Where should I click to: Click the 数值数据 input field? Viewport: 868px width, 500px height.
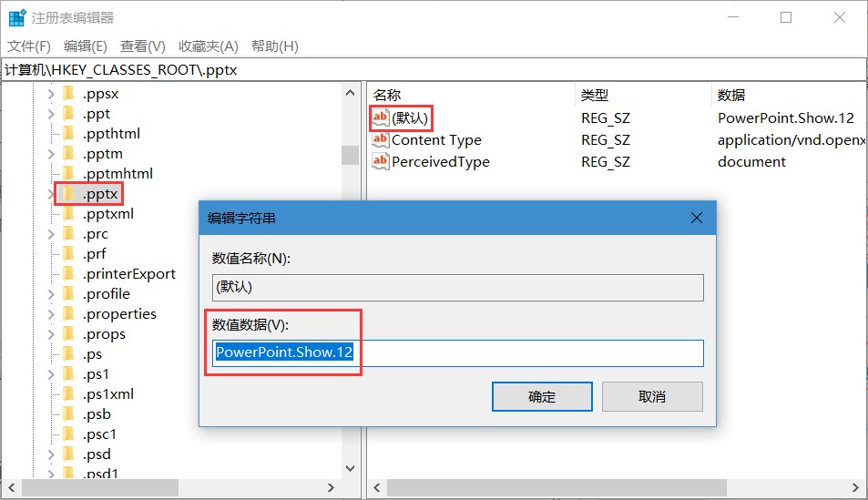point(458,353)
